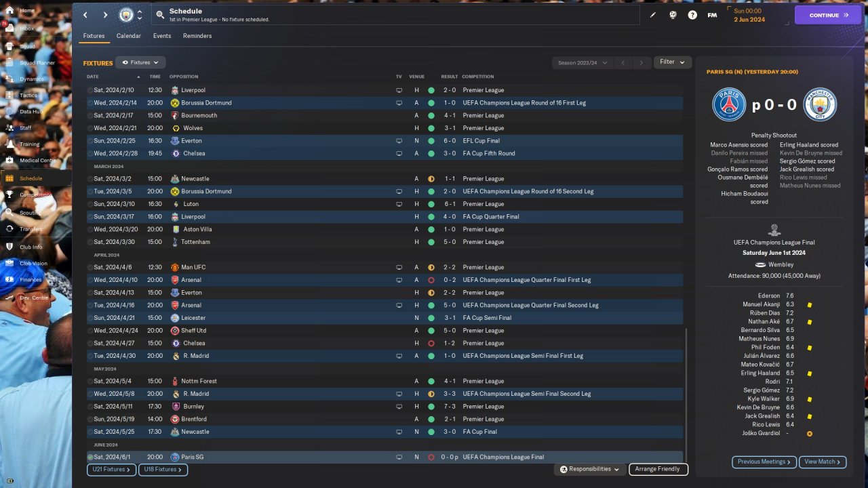This screenshot has width=868, height=488.
Task: Sort fixtures by Date column header
Action: click(x=93, y=77)
